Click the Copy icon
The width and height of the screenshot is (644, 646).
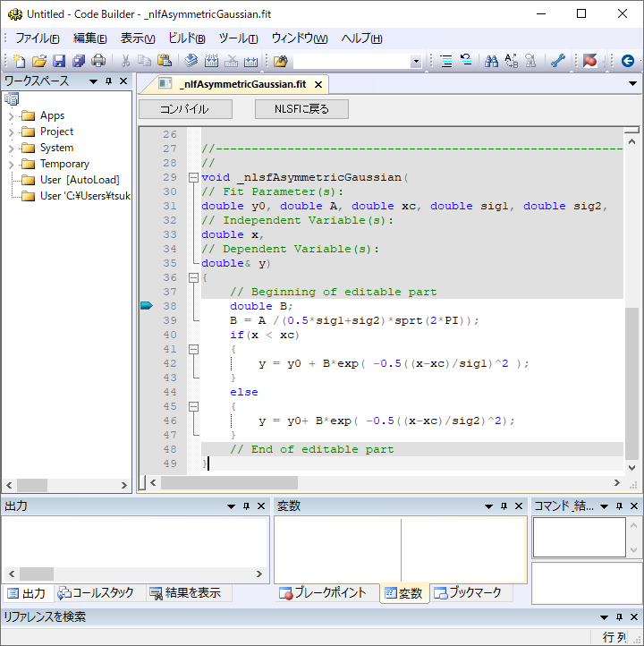point(144,61)
